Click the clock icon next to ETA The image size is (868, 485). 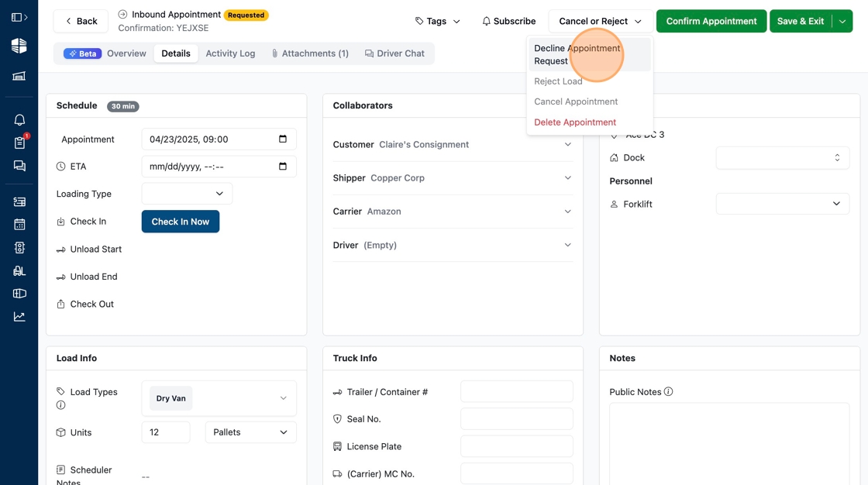click(61, 167)
